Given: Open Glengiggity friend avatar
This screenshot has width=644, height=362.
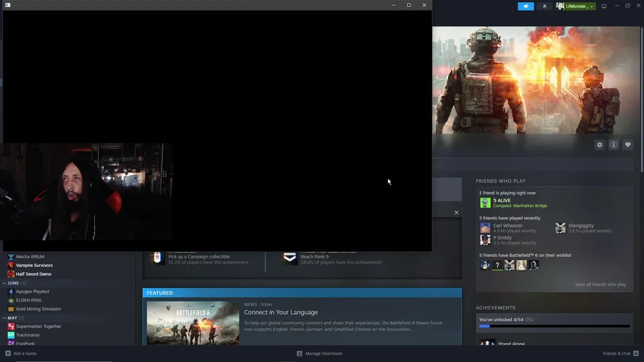Looking at the screenshot, I should pyautogui.click(x=560, y=228).
